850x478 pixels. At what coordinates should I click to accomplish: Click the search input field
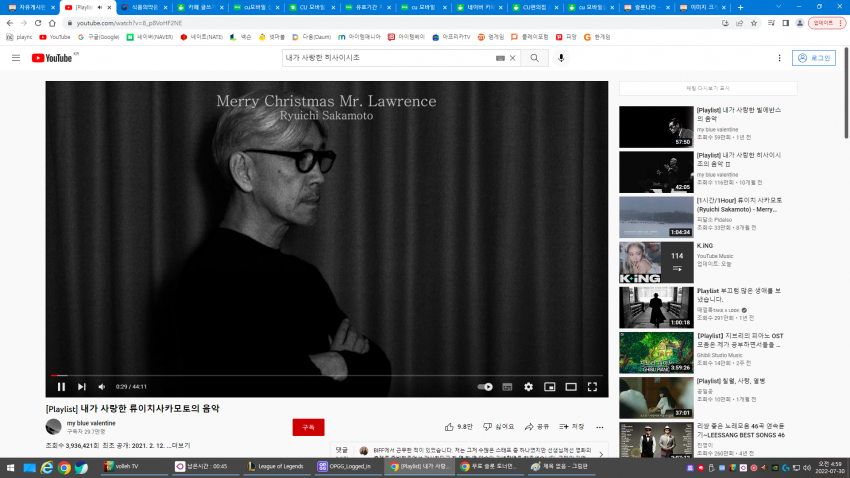(x=388, y=58)
